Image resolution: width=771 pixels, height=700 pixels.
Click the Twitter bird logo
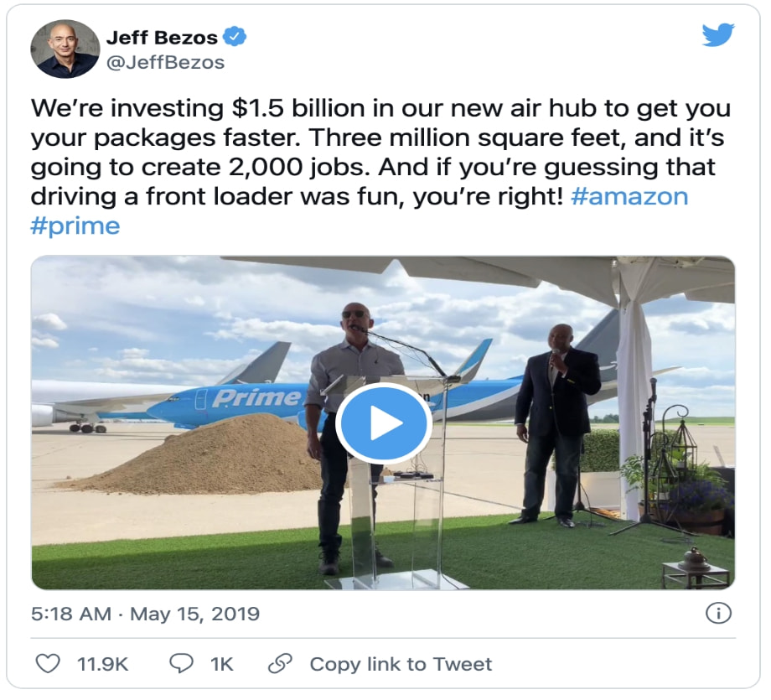(718, 34)
